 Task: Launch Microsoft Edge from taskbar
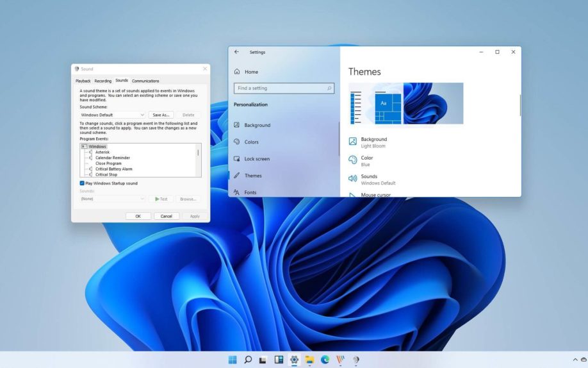tap(325, 360)
